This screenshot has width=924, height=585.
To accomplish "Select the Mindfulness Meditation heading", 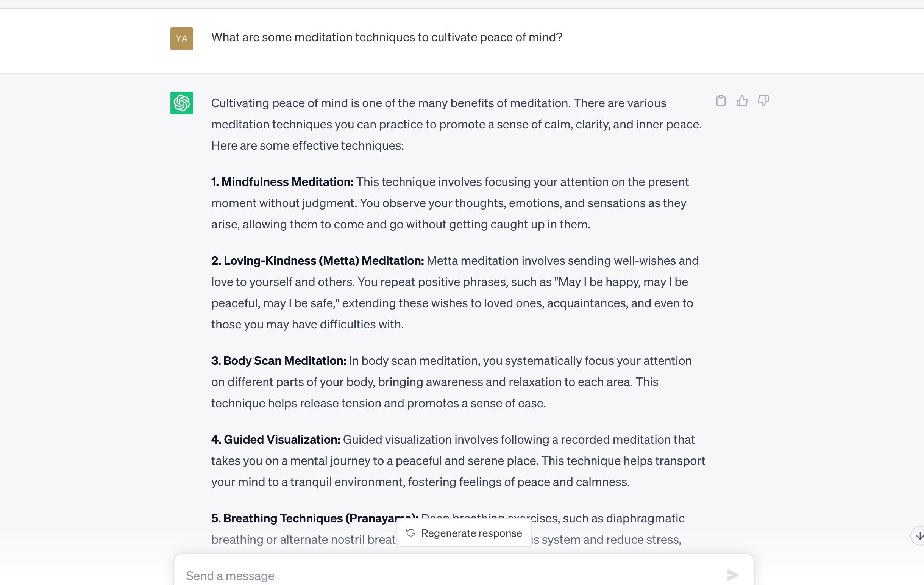I will coord(282,182).
